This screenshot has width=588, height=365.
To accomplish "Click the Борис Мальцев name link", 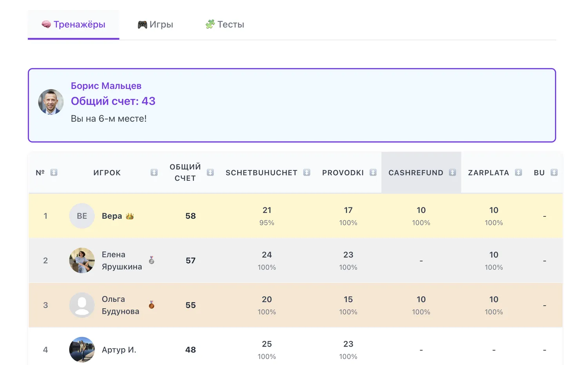I will pos(106,86).
